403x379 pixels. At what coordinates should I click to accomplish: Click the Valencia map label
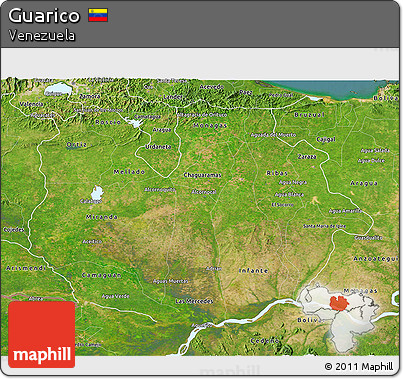(x=31, y=104)
